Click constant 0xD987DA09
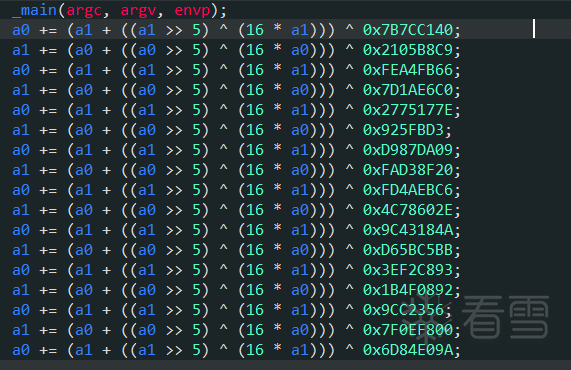Viewport: 571px width, 370px height. coord(408,150)
